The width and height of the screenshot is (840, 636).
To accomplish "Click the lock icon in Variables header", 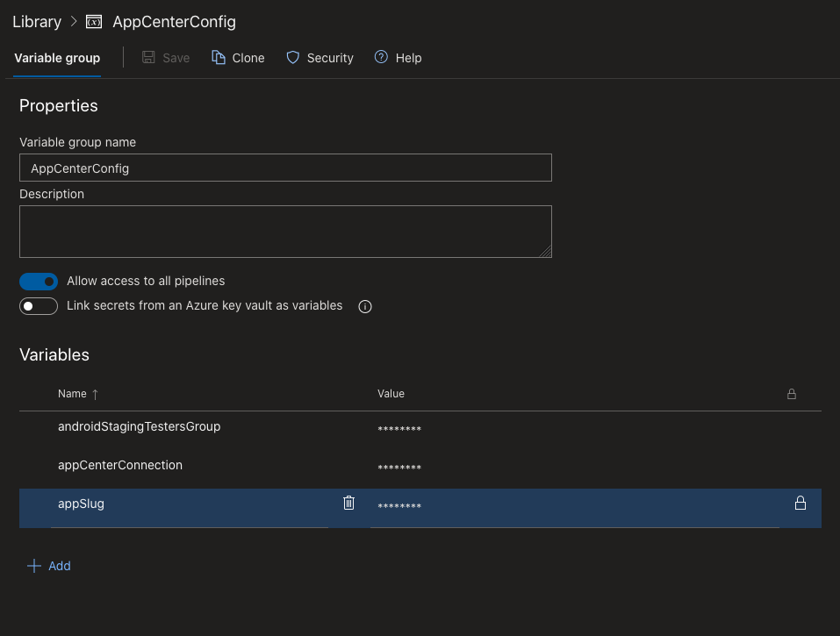I will point(791,395).
